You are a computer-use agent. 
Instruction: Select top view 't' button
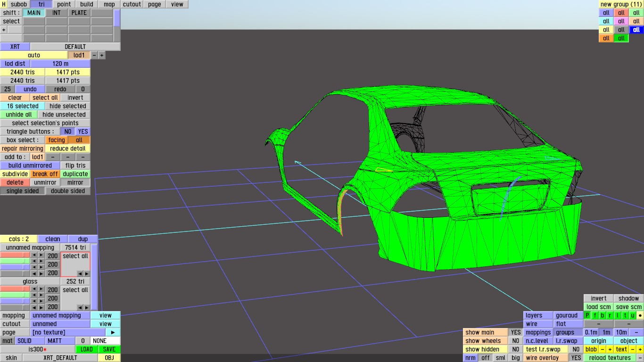coord(625,315)
